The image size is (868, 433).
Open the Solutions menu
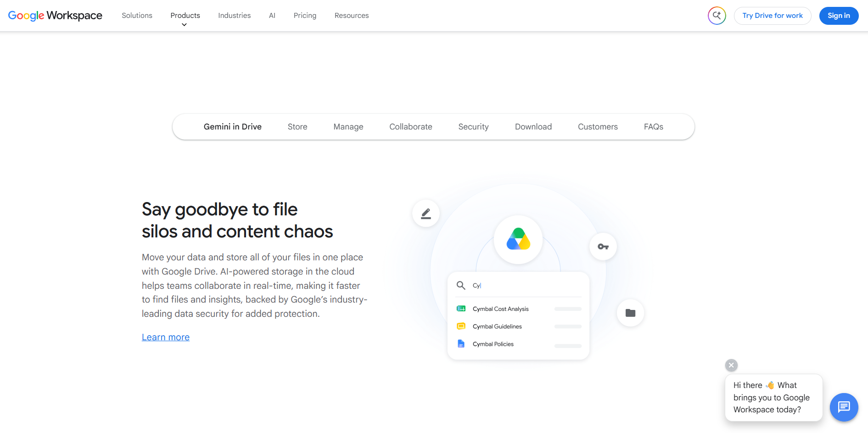(137, 16)
